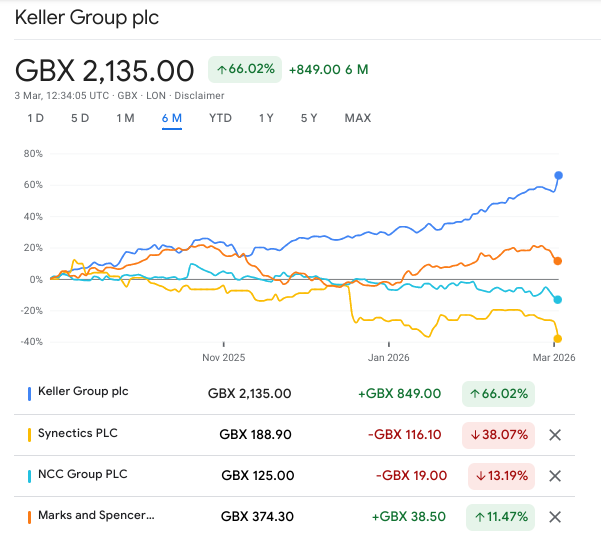Click the Mar 2026 axis label
This screenshot has height=537, width=601.
click(554, 358)
